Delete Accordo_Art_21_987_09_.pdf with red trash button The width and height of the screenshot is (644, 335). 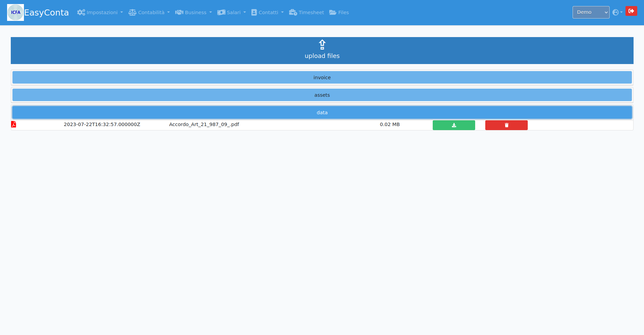pos(507,125)
